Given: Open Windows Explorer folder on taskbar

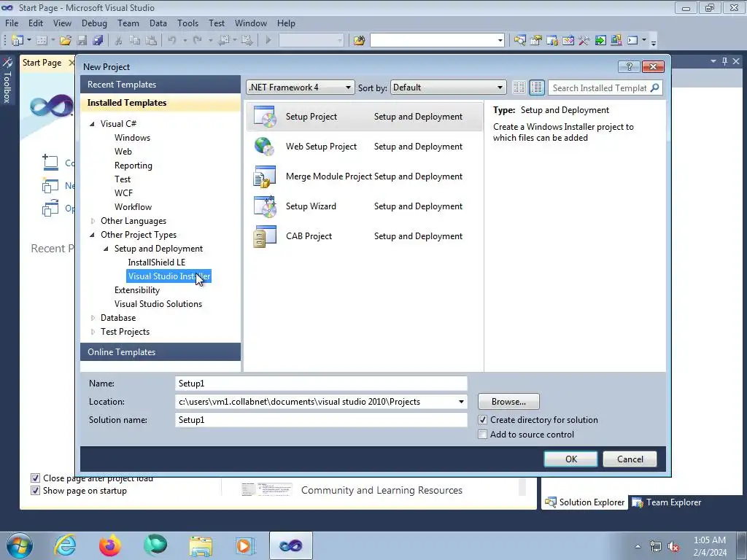Looking at the screenshot, I should pos(201,545).
